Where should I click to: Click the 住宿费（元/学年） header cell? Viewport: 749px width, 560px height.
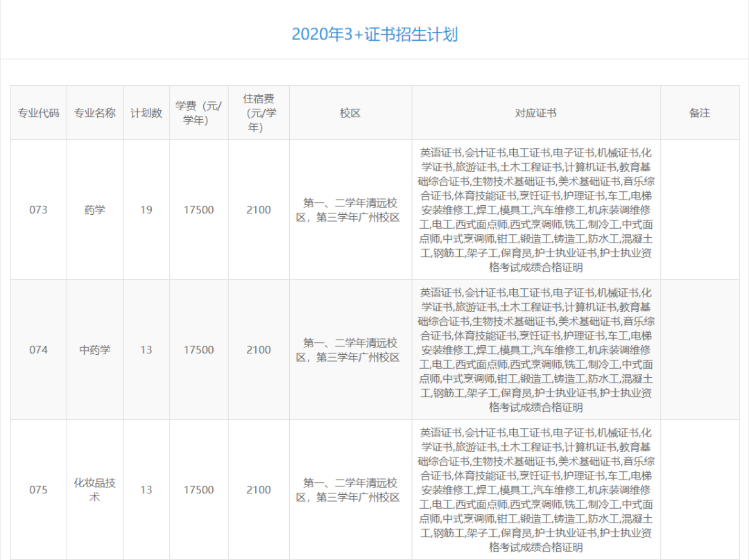(259, 112)
